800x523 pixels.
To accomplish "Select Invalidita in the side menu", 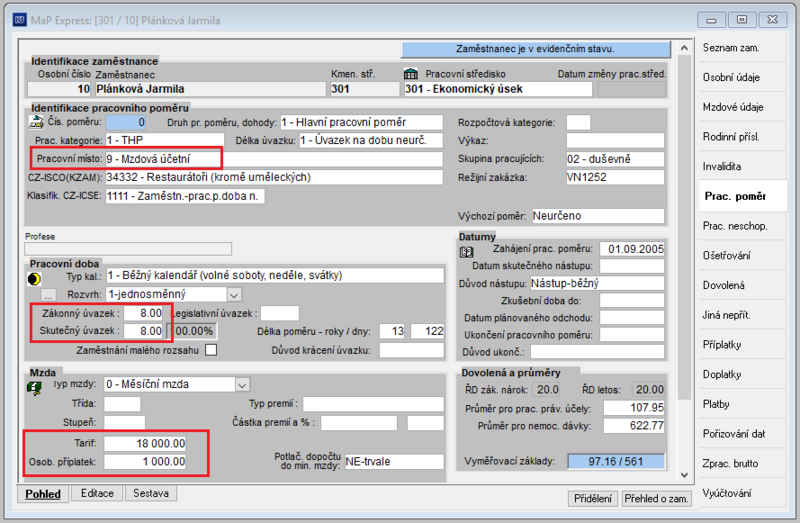I will point(742,166).
